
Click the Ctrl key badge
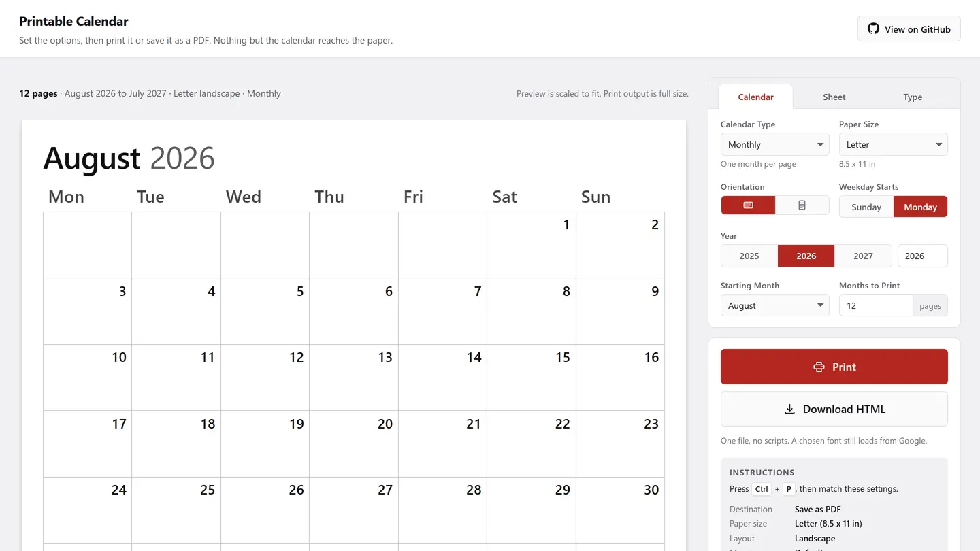[x=762, y=488]
